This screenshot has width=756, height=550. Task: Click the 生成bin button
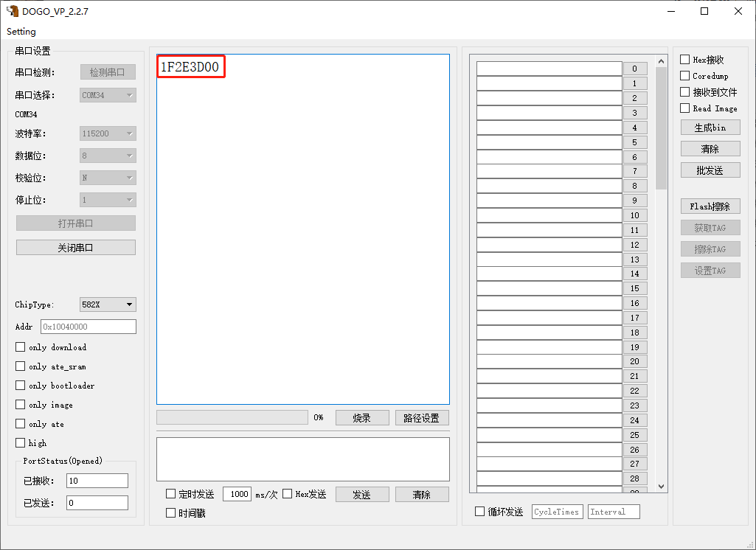pos(710,128)
